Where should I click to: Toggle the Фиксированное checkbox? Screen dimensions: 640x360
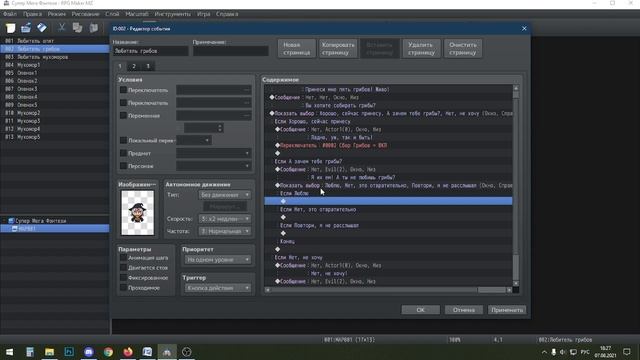(123, 278)
